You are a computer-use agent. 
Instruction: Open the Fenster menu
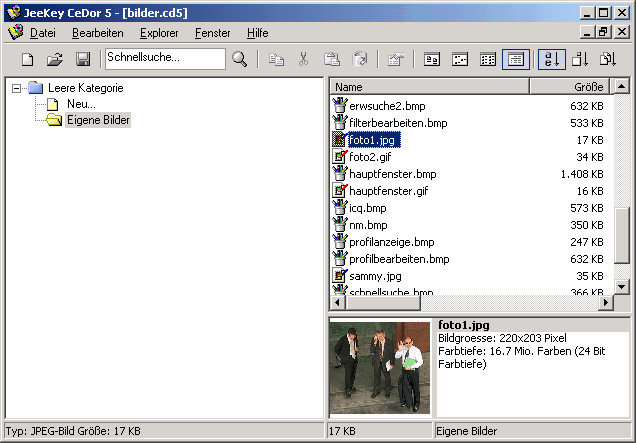213,33
